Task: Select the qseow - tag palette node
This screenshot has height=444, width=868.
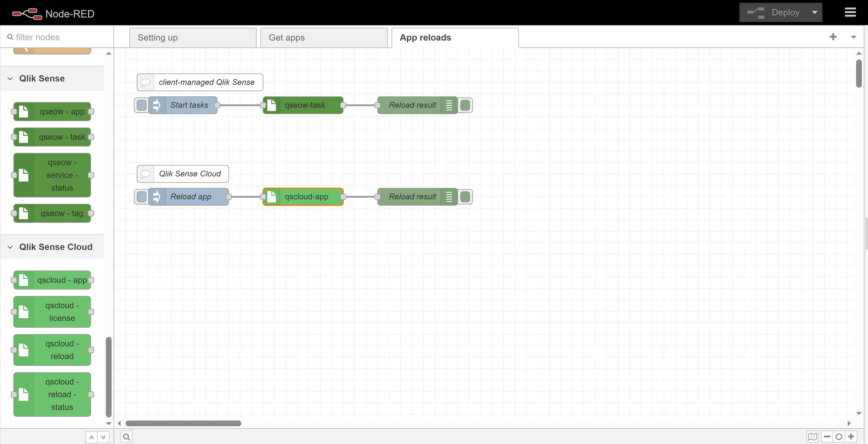Action: pos(52,213)
